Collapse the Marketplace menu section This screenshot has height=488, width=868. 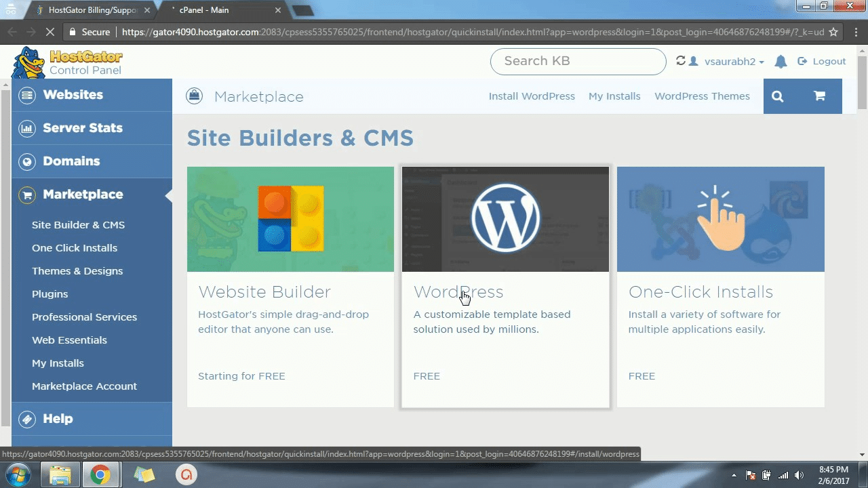point(92,195)
